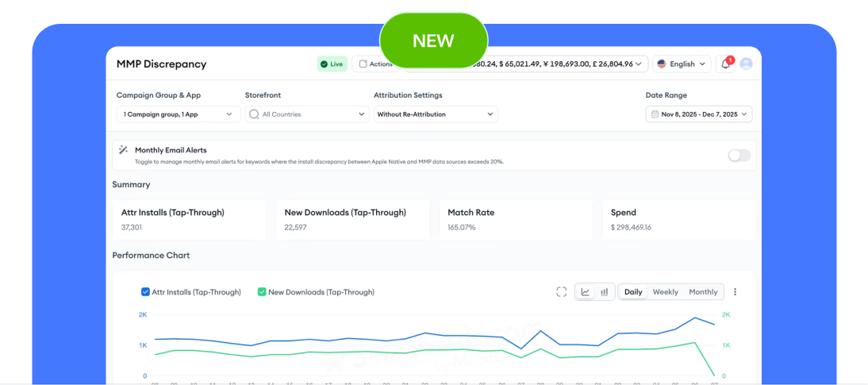This screenshot has width=868, height=385.
Task: Click the user profile avatar
Action: coord(746,64)
